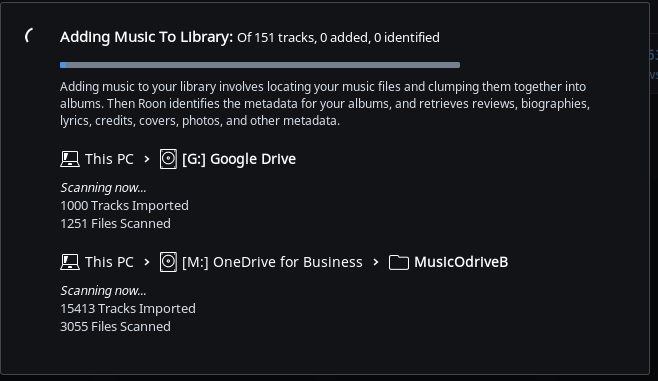Click the chevron between This PC and [G:]
Viewport: 658px width, 381px height.
pyautogui.click(x=146, y=159)
